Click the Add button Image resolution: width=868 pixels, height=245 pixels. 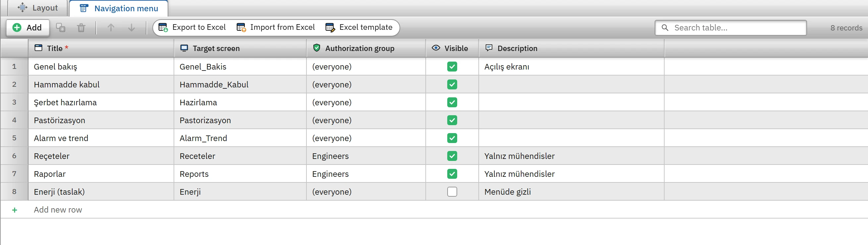(27, 27)
